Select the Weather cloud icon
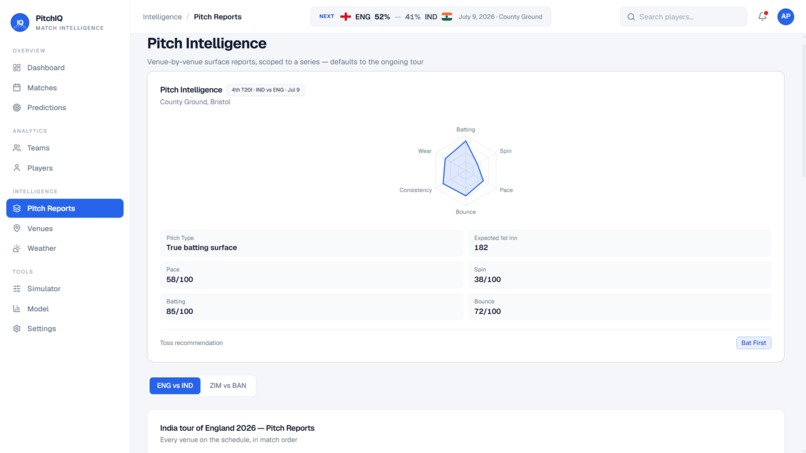Image resolution: width=806 pixels, height=453 pixels. coord(16,248)
